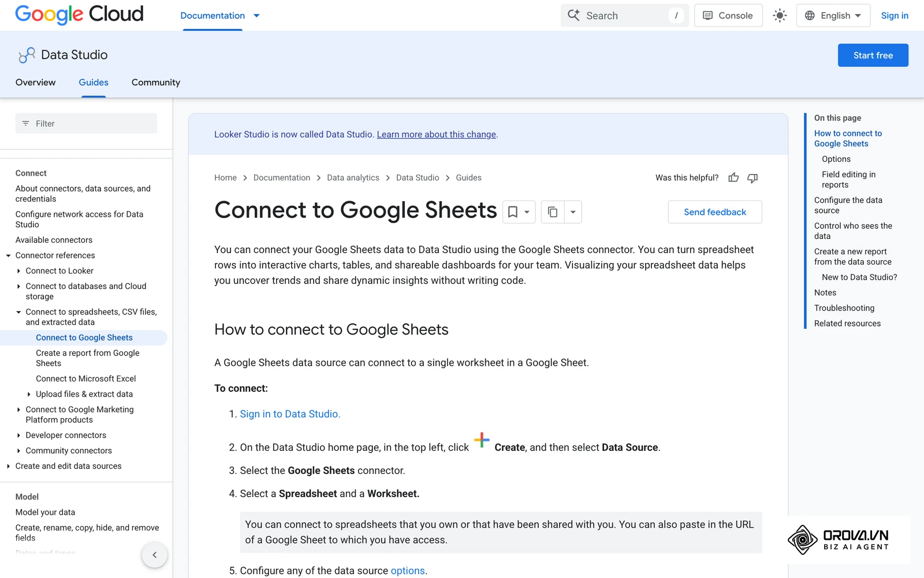The width and height of the screenshot is (924, 578).
Task: Click the sidebar Filter input field
Action: click(x=86, y=124)
